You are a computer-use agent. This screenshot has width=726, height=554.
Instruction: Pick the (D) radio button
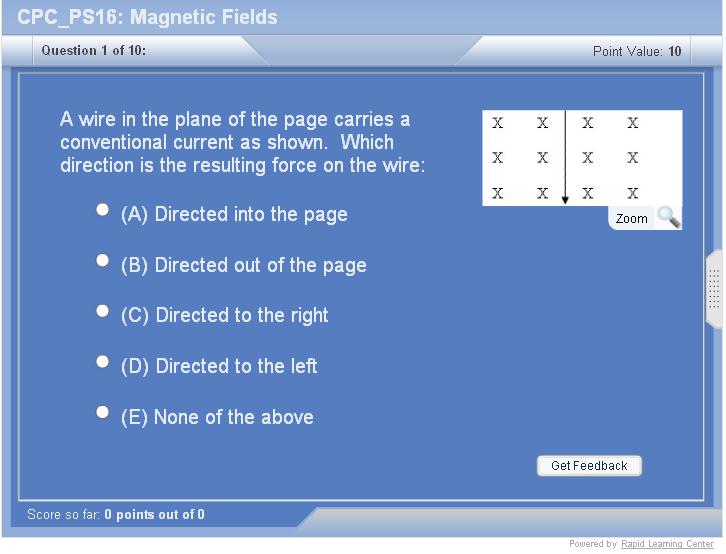click(102, 362)
